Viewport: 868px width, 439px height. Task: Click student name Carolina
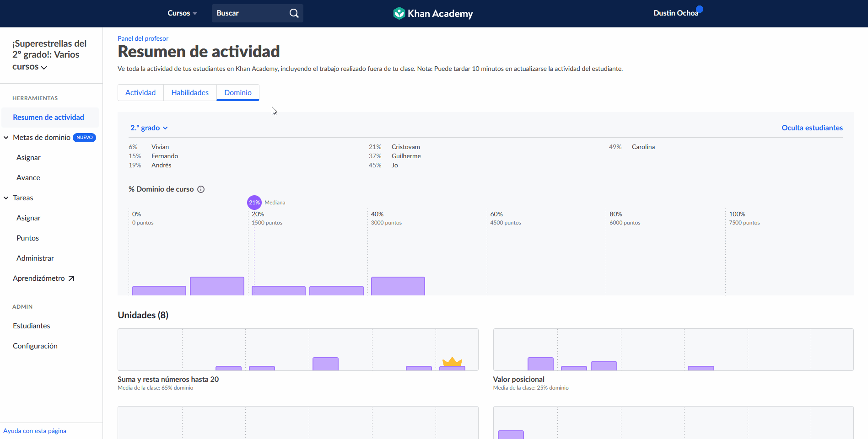[x=643, y=147]
